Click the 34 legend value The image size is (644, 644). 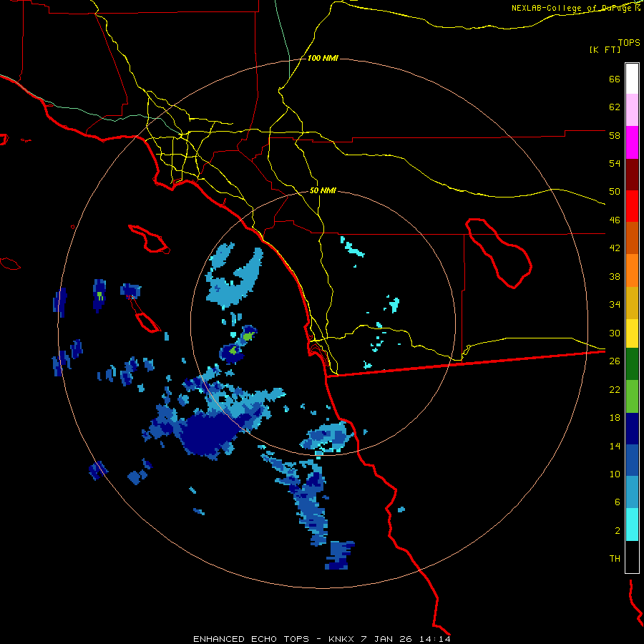[615, 305]
